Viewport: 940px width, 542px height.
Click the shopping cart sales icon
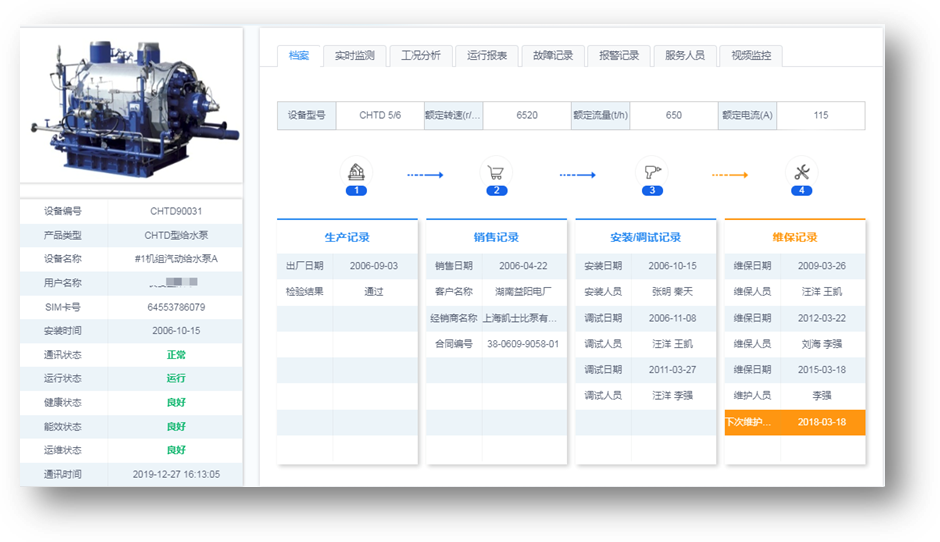tap(496, 173)
